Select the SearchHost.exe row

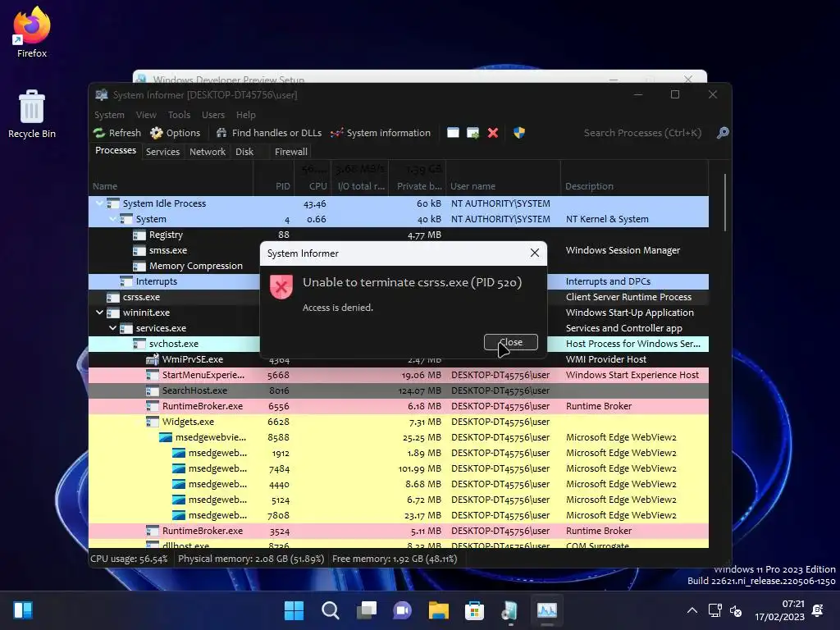click(x=399, y=390)
